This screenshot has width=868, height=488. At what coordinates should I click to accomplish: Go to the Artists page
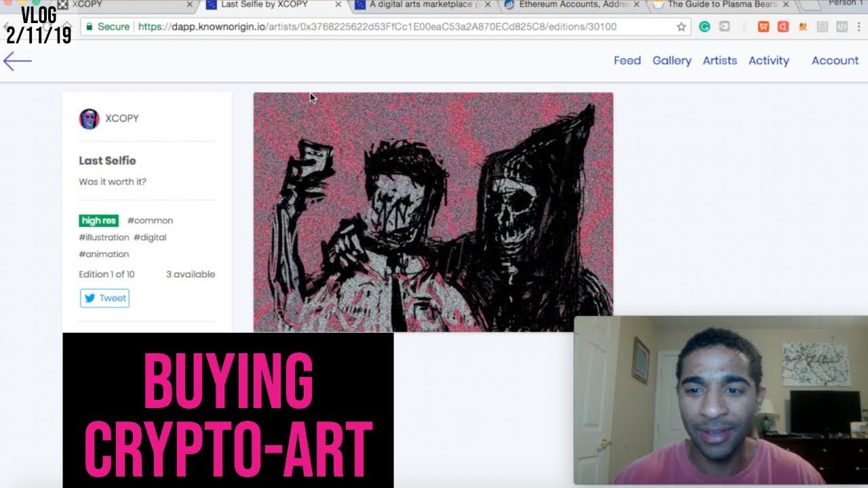pos(719,61)
